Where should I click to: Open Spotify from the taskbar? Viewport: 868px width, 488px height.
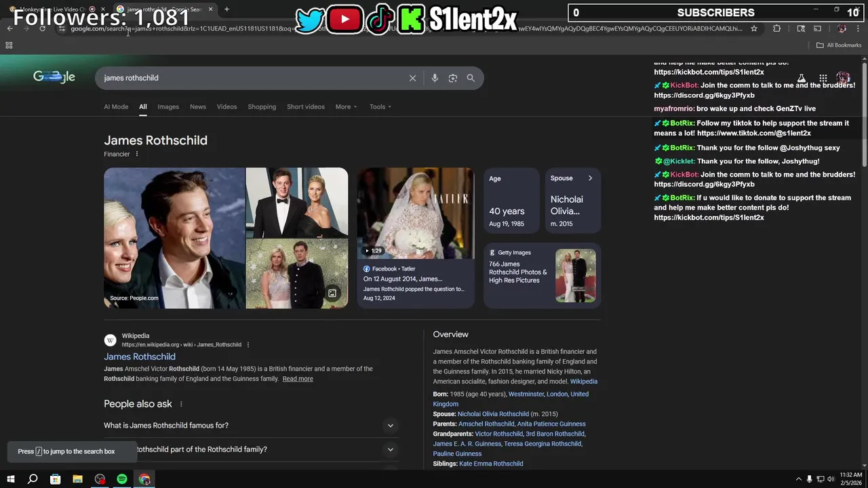tap(122, 479)
